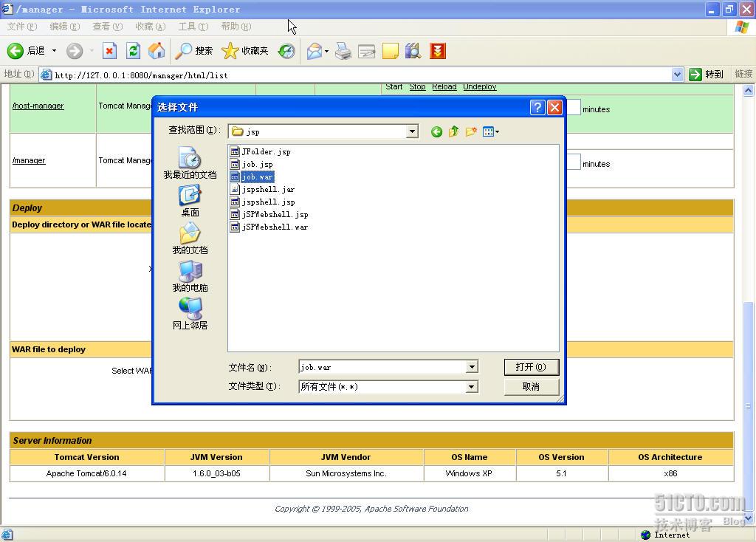
Task: Click the grey Forward arrow in IE toolbar
Action: click(x=75, y=51)
